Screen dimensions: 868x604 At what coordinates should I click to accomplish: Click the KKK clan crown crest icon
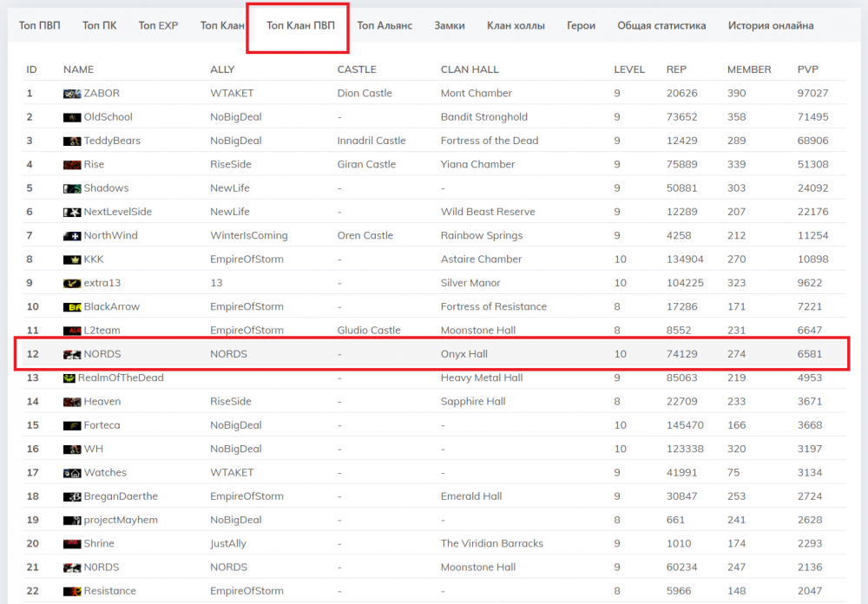point(72,259)
